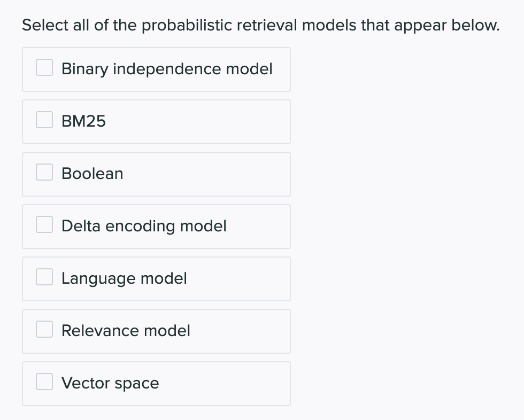Select the Relevance model answer option

click(x=156, y=331)
